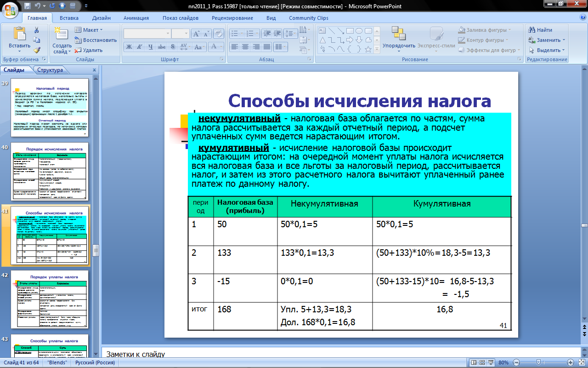Viewport: 588px width, 368px height.
Task: Toggle italic К formatting
Action: (140, 47)
